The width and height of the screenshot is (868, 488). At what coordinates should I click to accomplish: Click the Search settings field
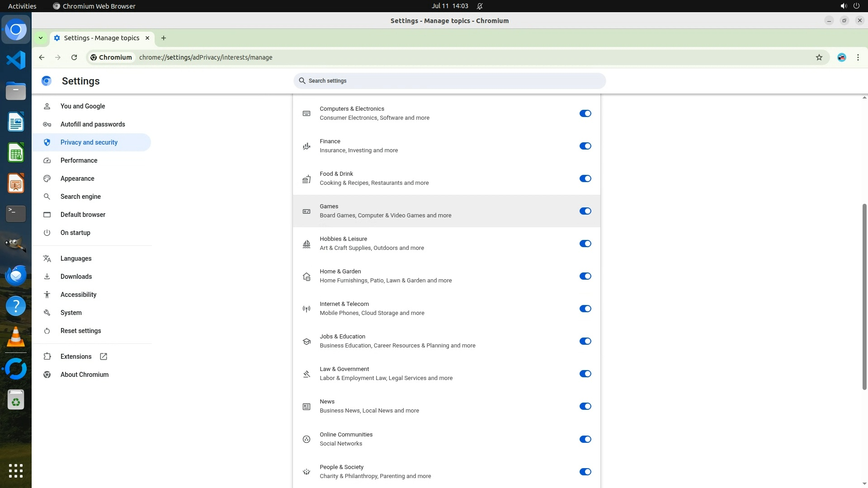[449, 81]
